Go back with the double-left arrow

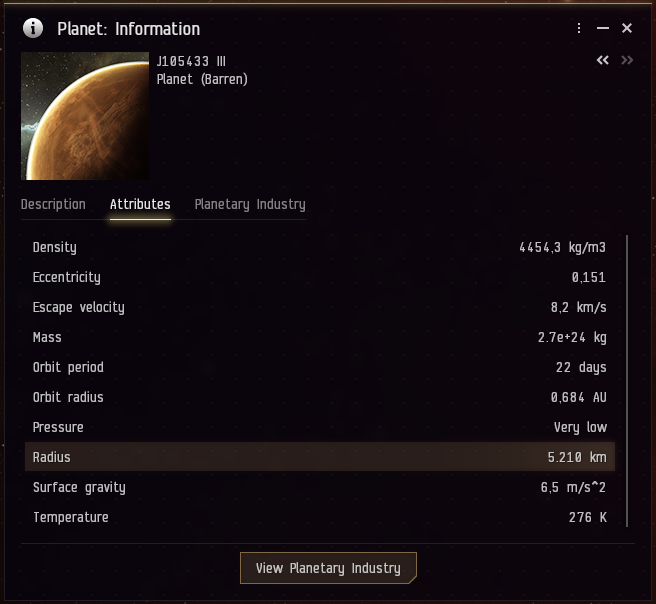(x=603, y=61)
